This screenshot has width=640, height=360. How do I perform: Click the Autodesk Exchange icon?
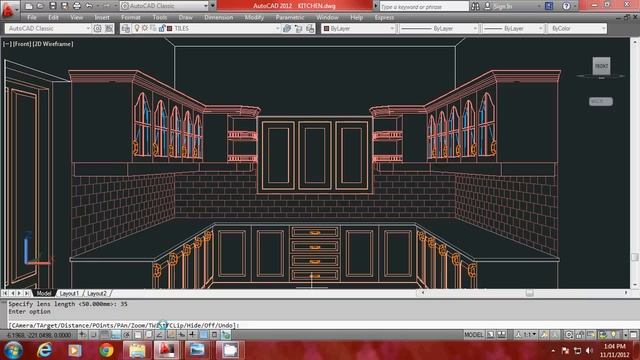549,6
